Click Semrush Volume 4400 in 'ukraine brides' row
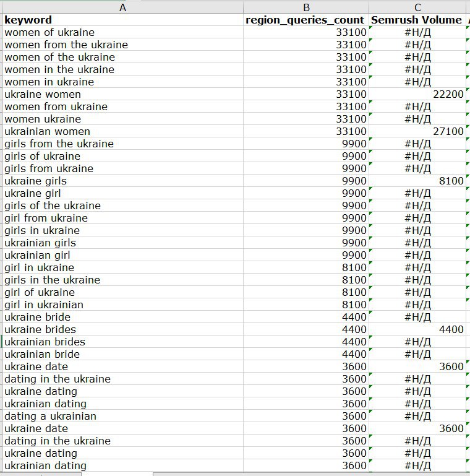This screenshot has width=470, height=476. (417, 329)
